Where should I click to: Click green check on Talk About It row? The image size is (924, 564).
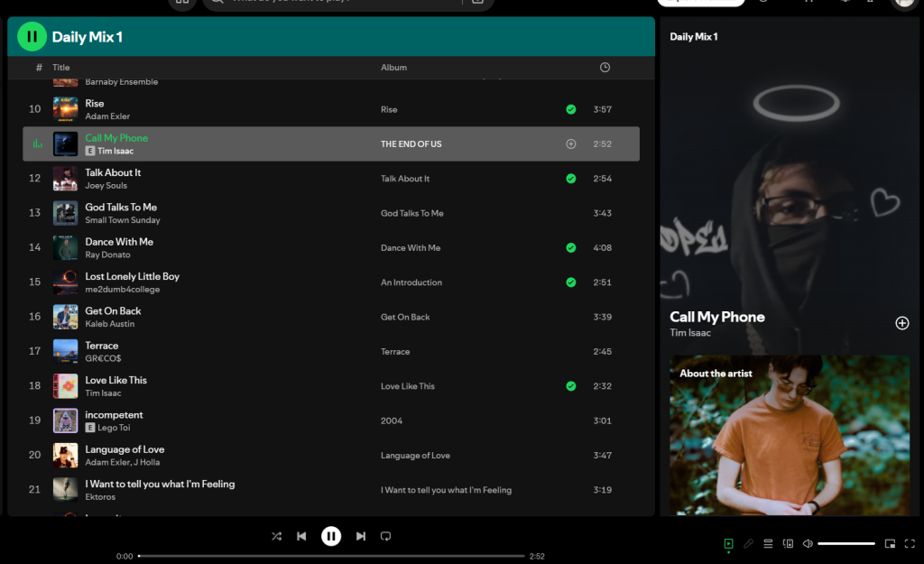(x=571, y=179)
